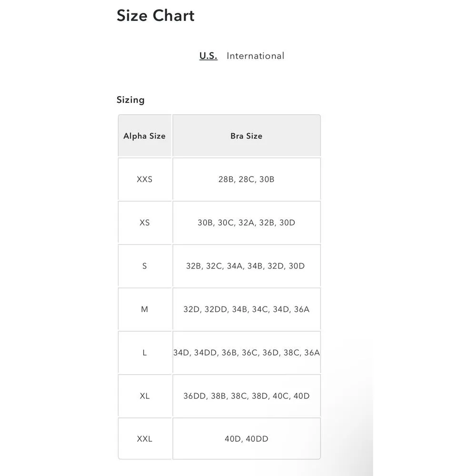
Task: Select the XL alpha size cell
Action: [x=144, y=396]
